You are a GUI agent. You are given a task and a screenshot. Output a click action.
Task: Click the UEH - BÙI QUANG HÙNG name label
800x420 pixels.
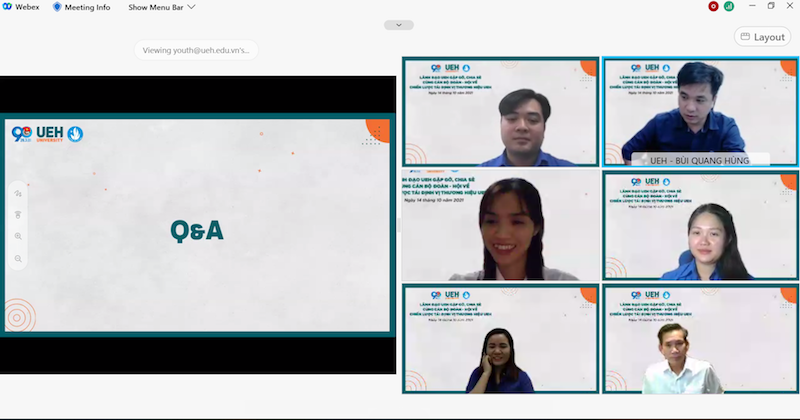pyautogui.click(x=699, y=160)
